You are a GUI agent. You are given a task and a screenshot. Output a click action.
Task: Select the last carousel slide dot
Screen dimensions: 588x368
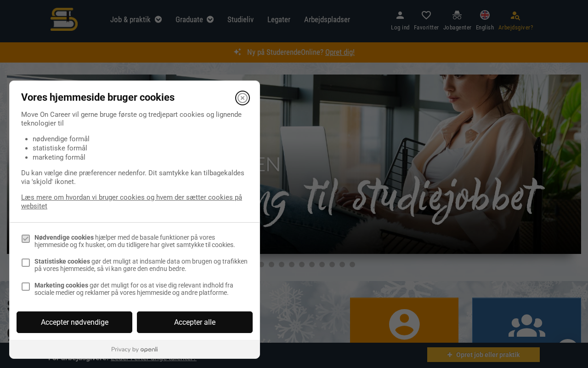point(352,264)
